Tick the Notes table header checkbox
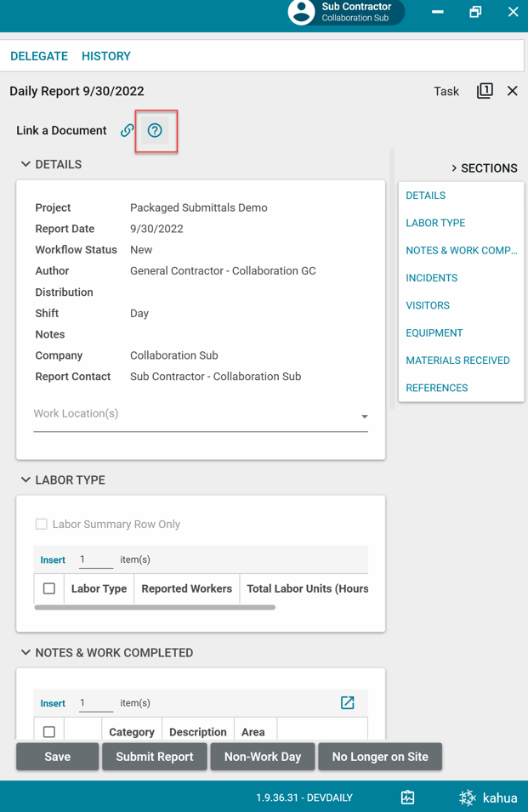The image size is (528, 812). pyautogui.click(x=49, y=732)
